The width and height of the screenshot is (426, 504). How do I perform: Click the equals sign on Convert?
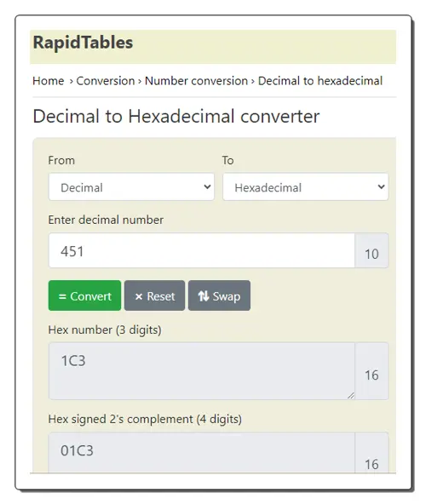[62, 296]
